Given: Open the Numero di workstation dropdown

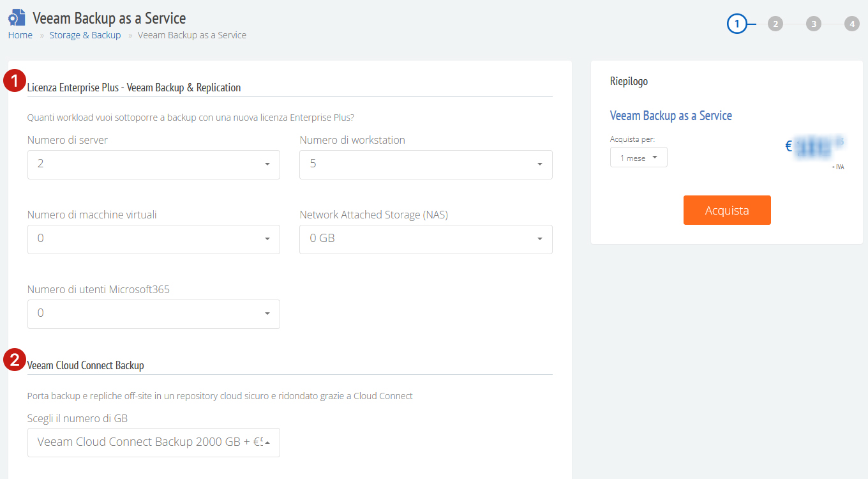Looking at the screenshot, I should 426,164.
